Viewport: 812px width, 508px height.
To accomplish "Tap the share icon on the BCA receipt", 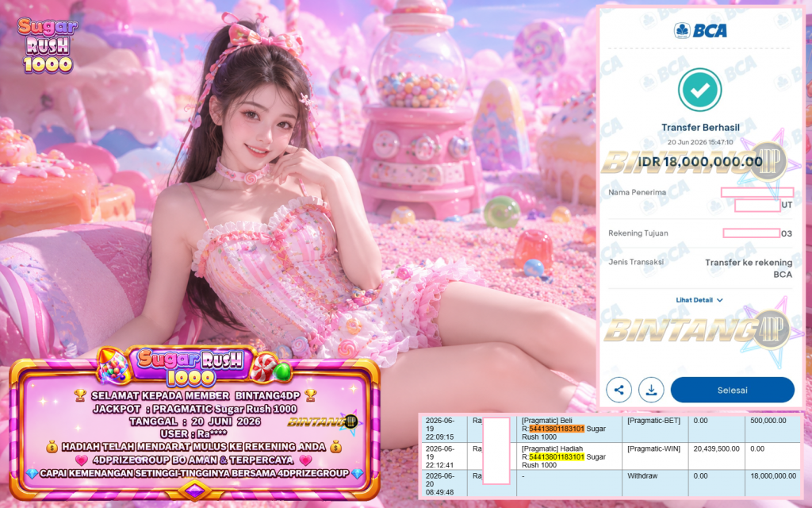I will 619,391.
